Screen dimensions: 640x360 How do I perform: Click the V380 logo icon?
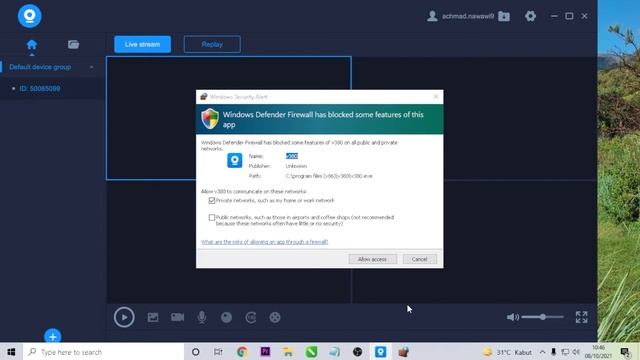tap(29, 16)
